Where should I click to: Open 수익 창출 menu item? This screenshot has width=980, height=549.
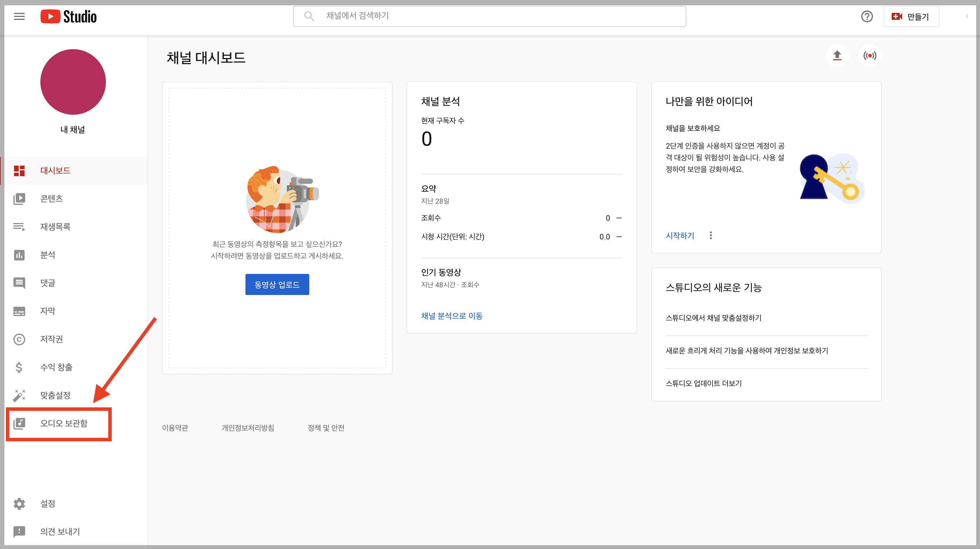tap(56, 367)
